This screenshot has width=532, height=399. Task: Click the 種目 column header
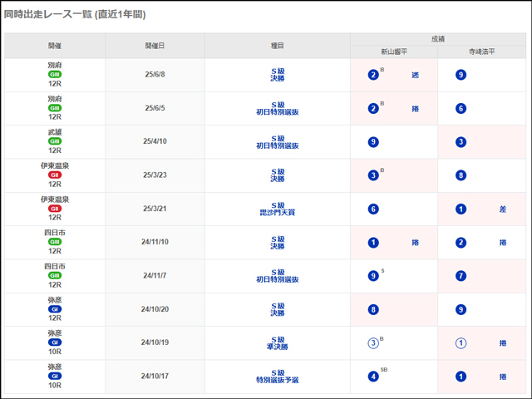click(x=278, y=46)
